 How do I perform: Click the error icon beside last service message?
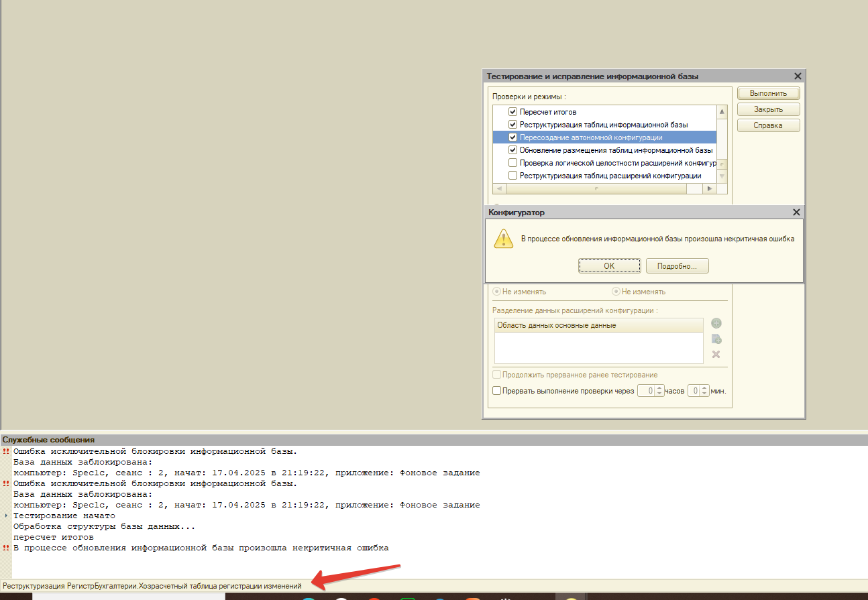tap(7, 548)
